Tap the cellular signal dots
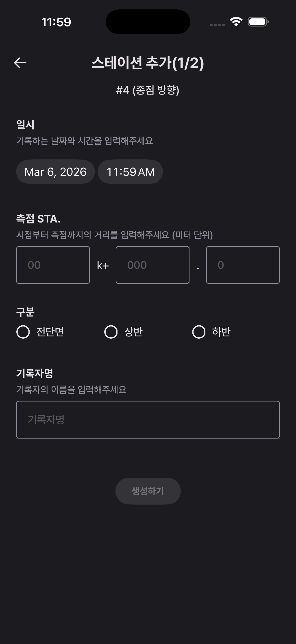Screen dimensions: 296x644 pos(217,25)
